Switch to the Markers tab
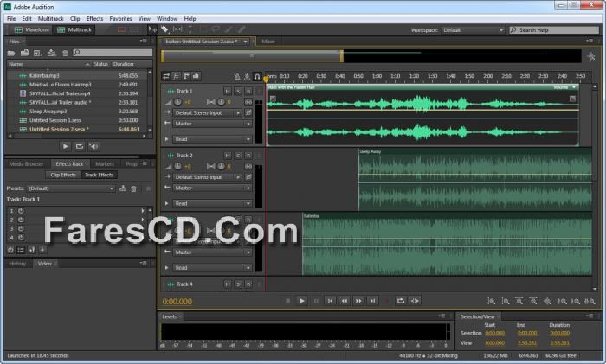 click(x=105, y=164)
